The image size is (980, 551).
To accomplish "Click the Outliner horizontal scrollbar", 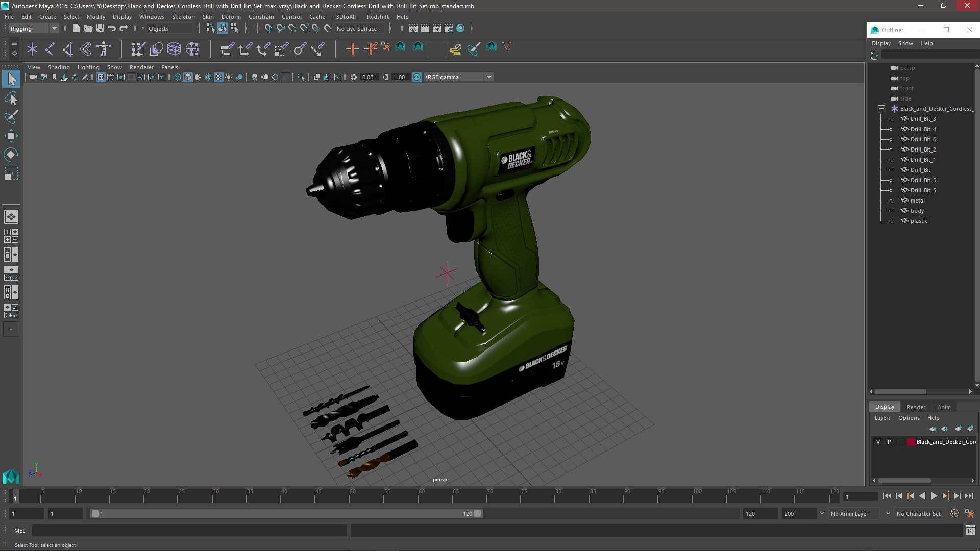I will 900,392.
